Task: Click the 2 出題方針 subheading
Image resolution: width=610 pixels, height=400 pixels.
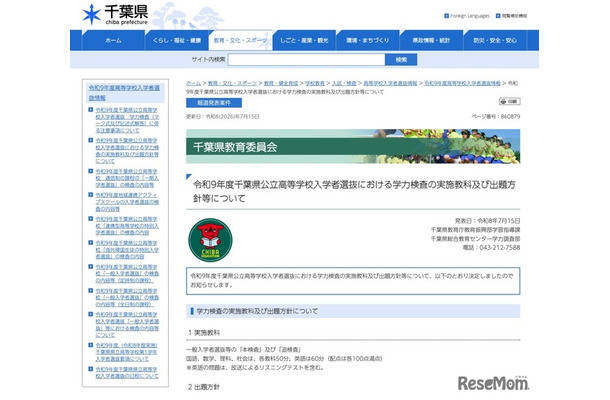Action: pos(204,387)
